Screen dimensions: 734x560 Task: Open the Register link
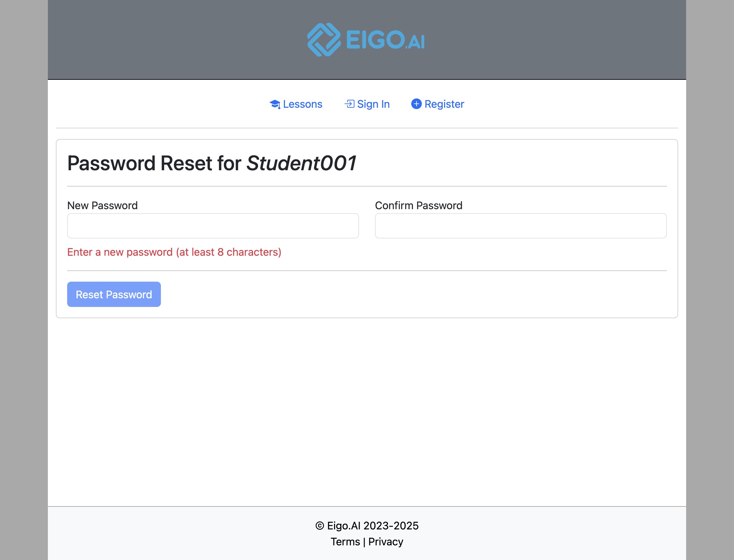[x=437, y=104]
